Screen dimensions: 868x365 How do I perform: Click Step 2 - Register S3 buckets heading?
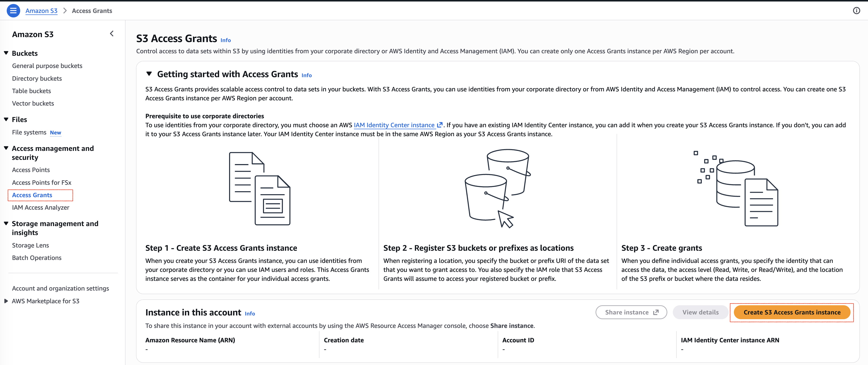point(478,248)
